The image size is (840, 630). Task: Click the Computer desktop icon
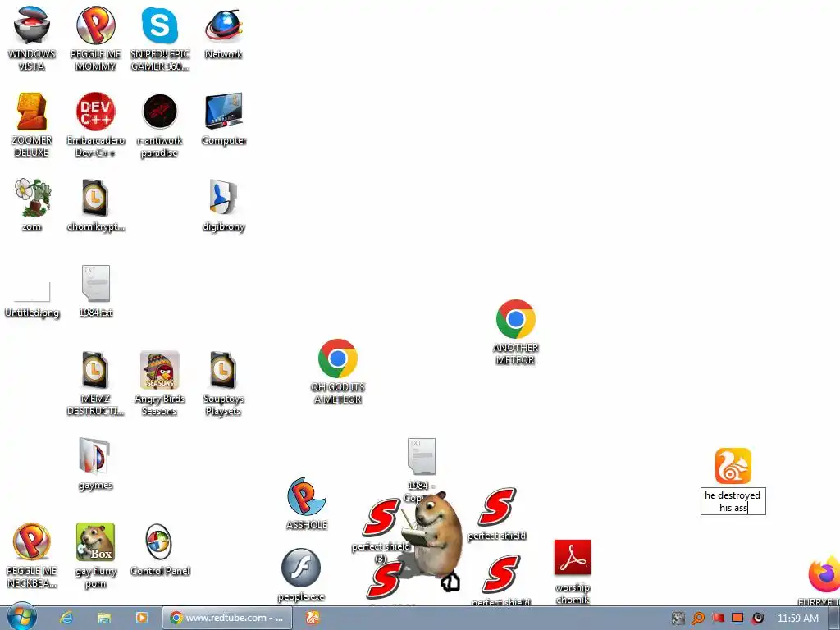pyautogui.click(x=224, y=112)
